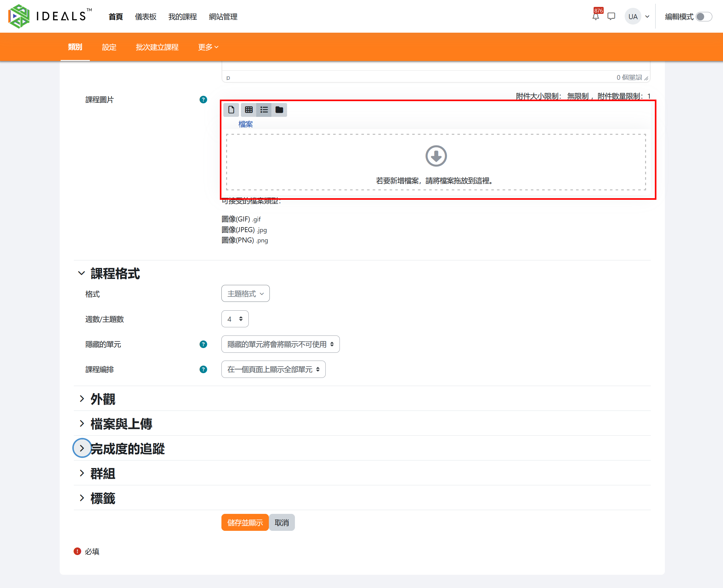This screenshot has height=588, width=723.
Task: Switch file picker to icon grid view
Action: click(248, 110)
